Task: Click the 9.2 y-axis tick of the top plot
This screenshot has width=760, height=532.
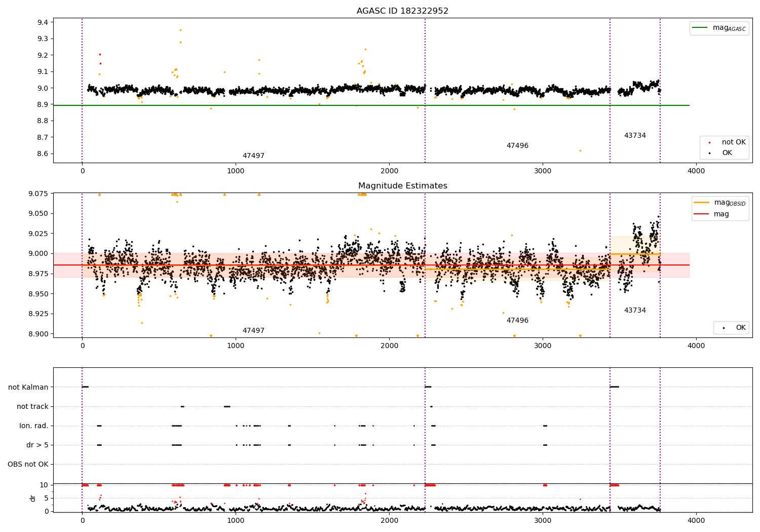Action: [x=43, y=55]
